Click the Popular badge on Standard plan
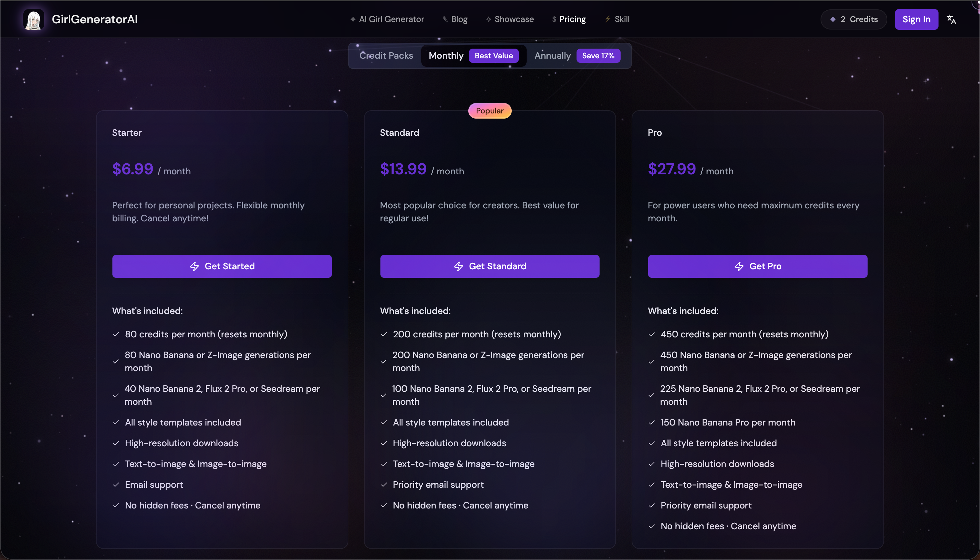This screenshot has width=980, height=560. [490, 111]
